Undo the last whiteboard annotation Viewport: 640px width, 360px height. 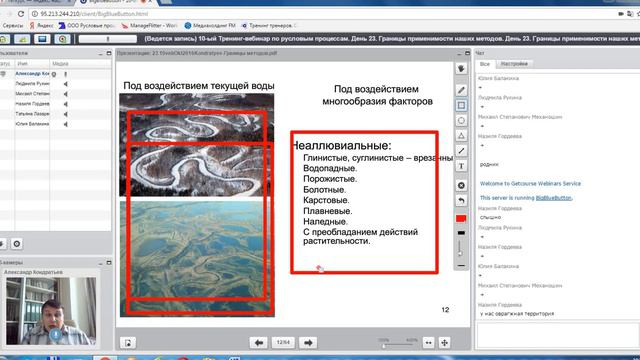(461, 201)
